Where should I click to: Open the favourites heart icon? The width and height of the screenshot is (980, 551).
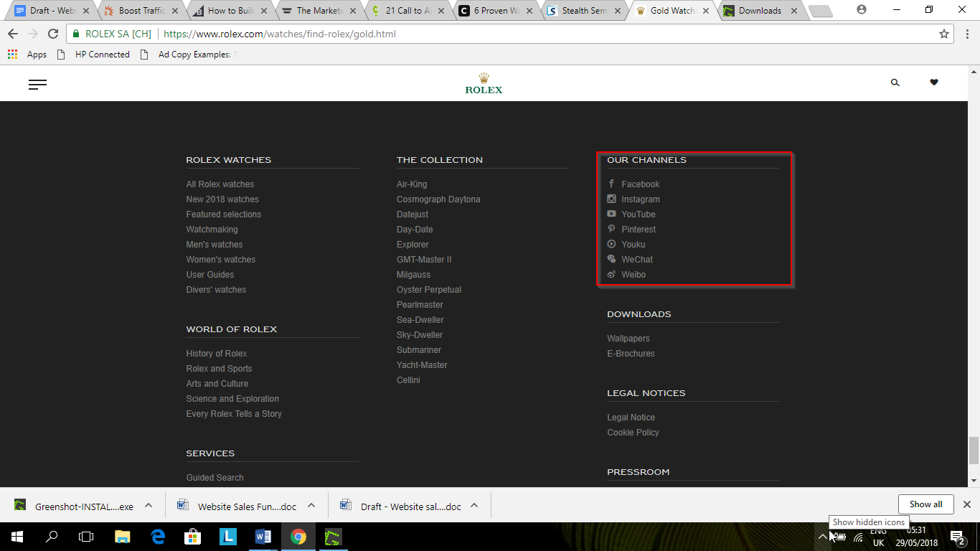933,83
